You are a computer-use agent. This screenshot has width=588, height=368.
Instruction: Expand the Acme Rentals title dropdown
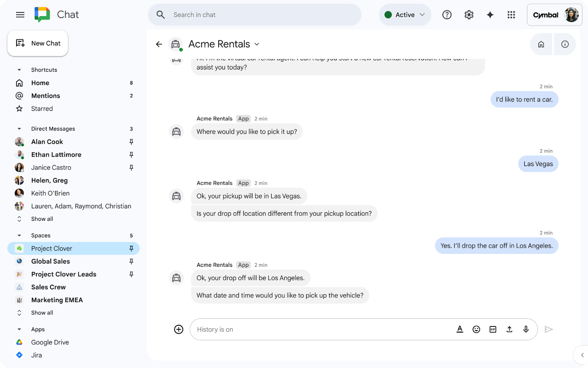(257, 44)
